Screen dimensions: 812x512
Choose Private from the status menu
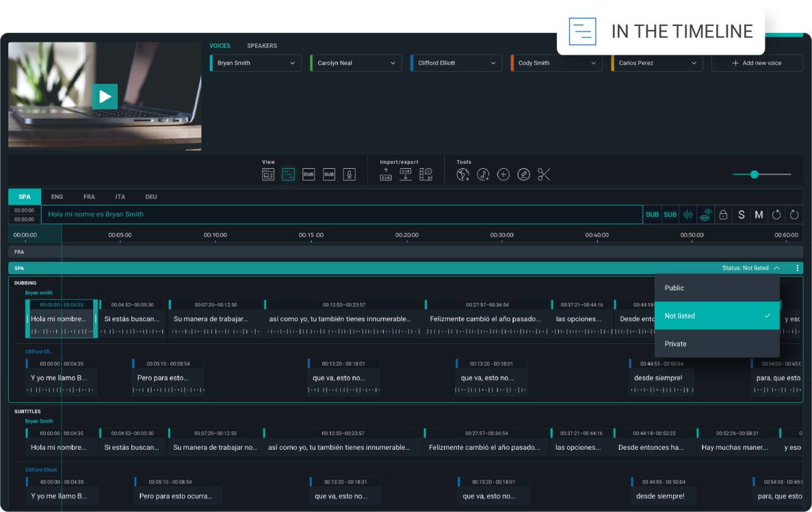point(676,344)
